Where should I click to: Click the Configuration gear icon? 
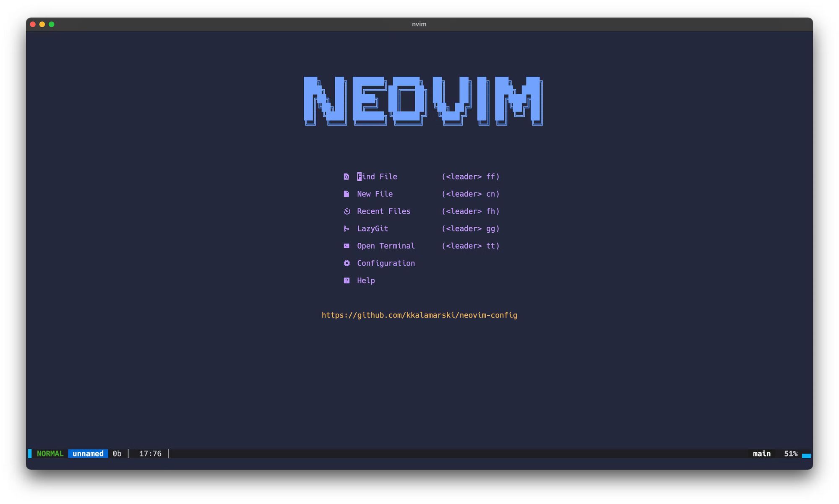coord(347,263)
